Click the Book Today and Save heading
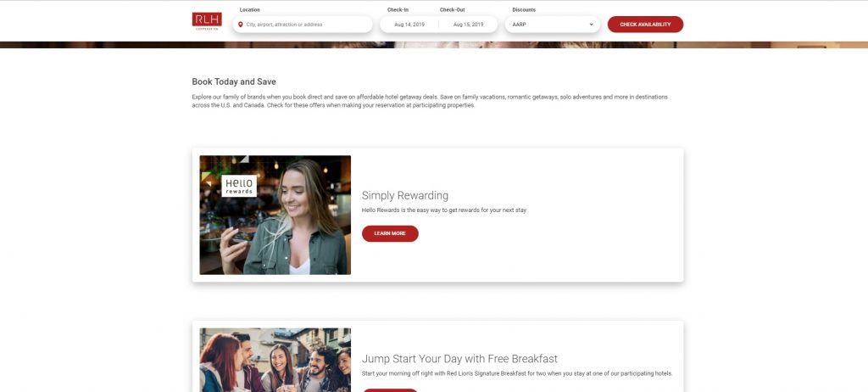The width and height of the screenshot is (868, 392). pyautogui.click(x=234, y=81)
